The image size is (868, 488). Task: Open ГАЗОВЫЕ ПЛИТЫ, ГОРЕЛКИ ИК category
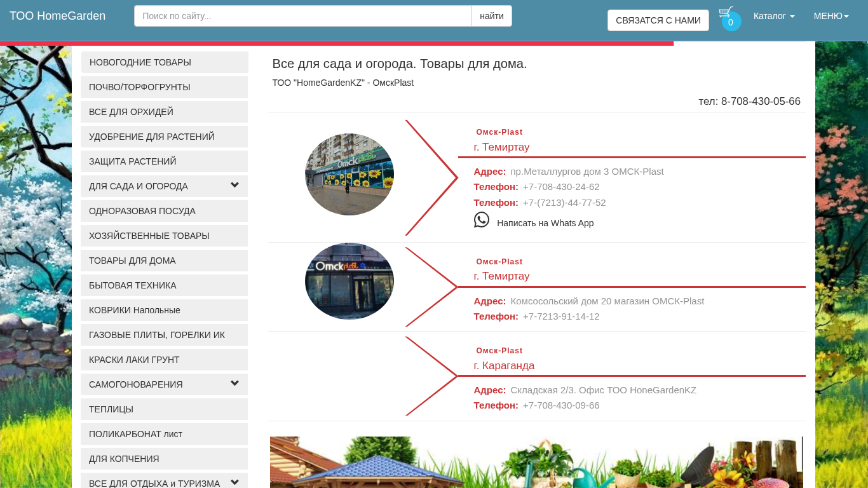(x=165, y=335)
